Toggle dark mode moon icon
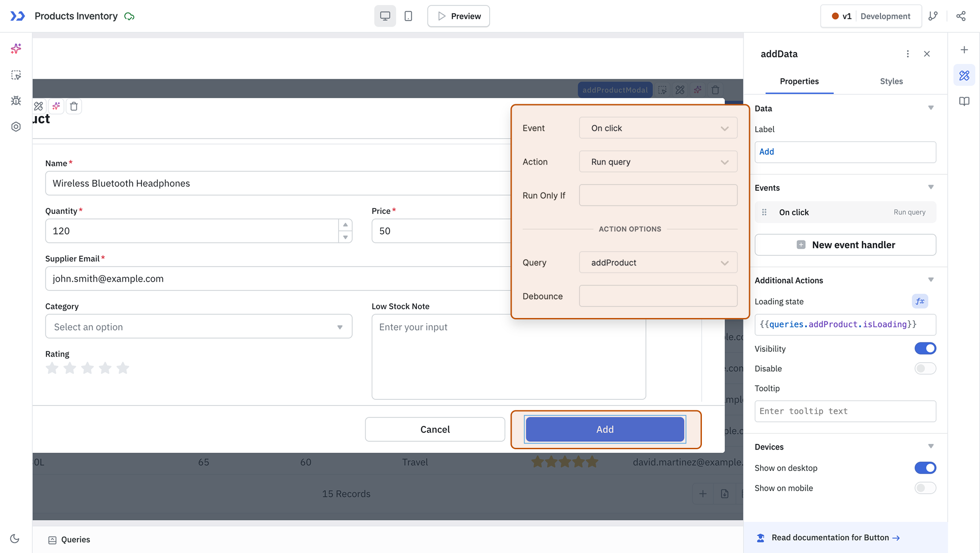 coord(15,538)
